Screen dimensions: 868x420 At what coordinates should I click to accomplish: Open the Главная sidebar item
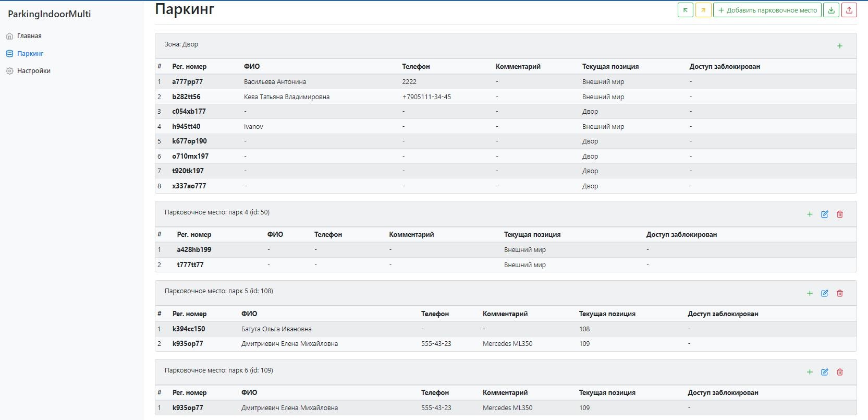pyautogui.click(x=29, y=36)
